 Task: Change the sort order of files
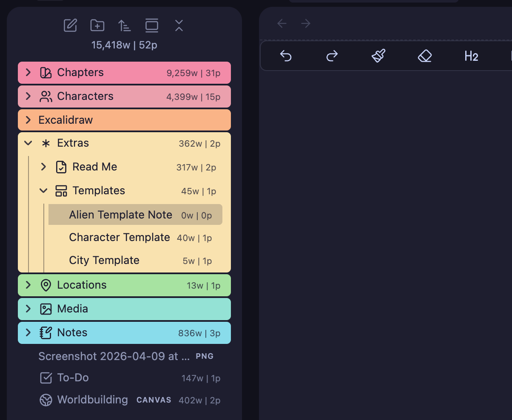pos(124,25)
